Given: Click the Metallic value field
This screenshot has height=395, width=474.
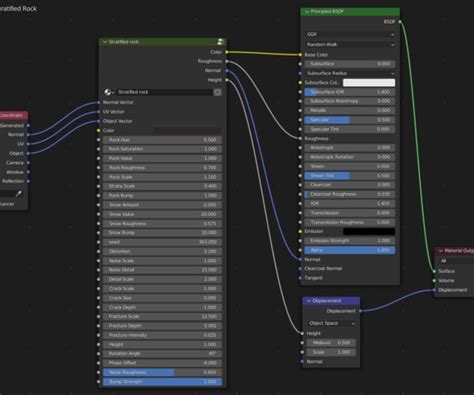Looking at the screenshot, I should pyautogui.click(x=350, y=110).
